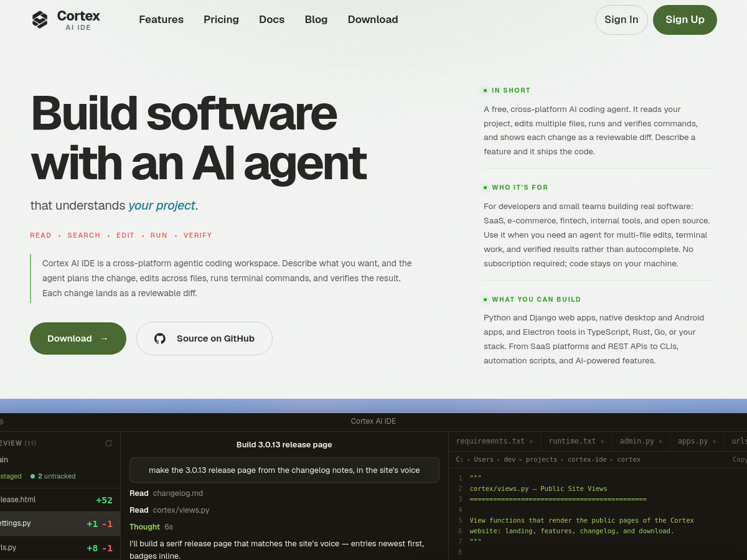Image resolution: width=747 pixels, height=560 pixels.
Task: Open the Source on GitHub link
Action: (204, 338)
